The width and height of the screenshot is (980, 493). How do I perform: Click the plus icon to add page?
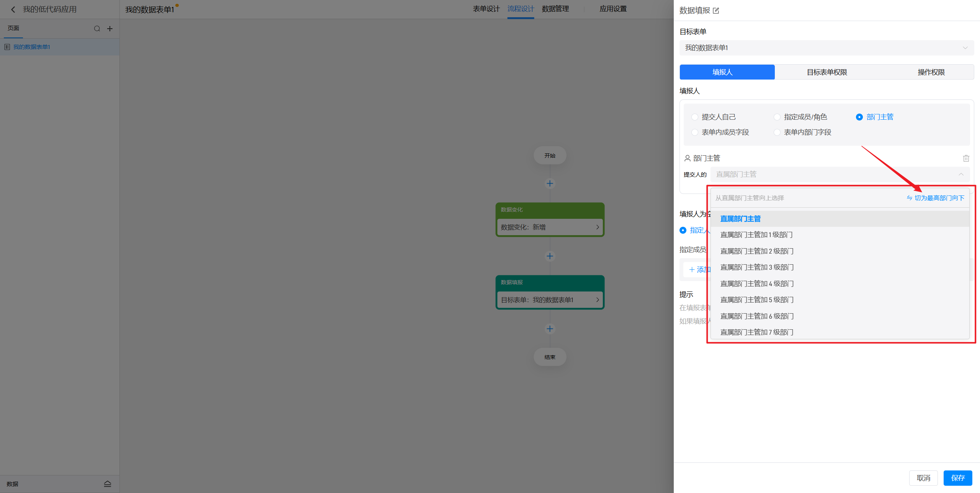[x=110, y=29]
